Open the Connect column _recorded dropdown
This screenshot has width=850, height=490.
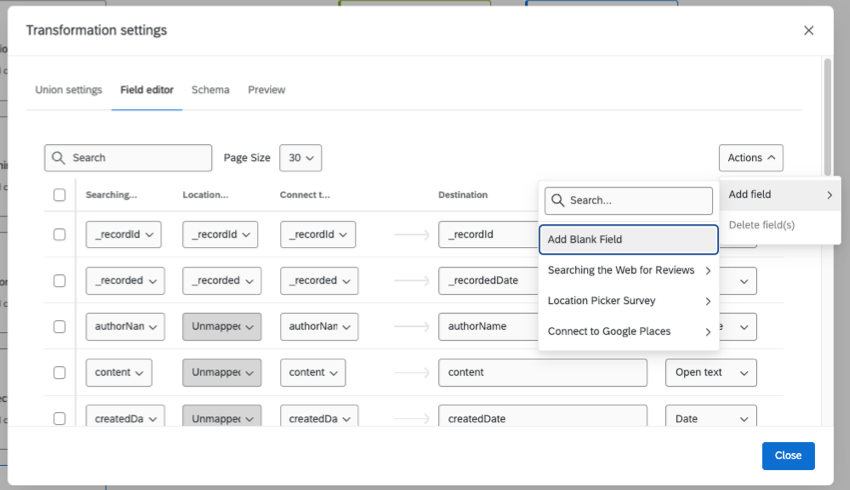319,280
